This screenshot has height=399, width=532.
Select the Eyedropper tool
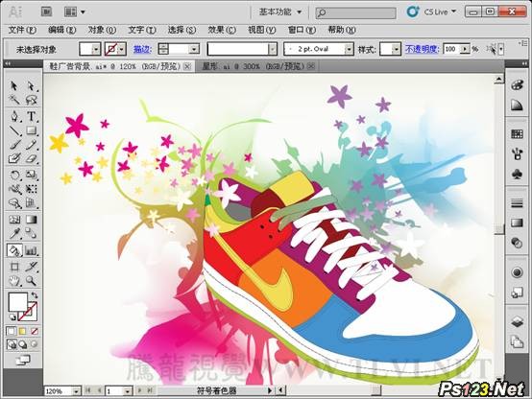(x=14, y=234)
